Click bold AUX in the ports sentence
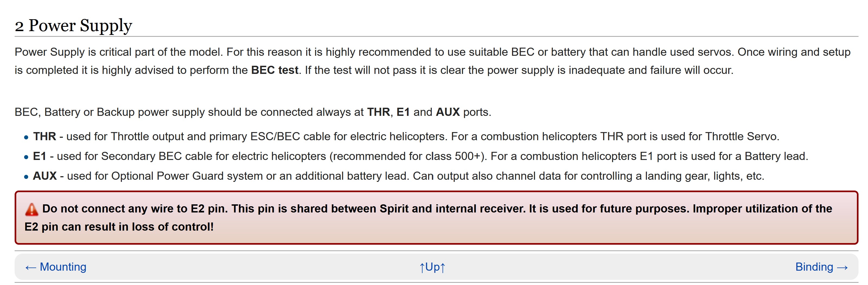This screenshot has height=285, width=868. 448,112
